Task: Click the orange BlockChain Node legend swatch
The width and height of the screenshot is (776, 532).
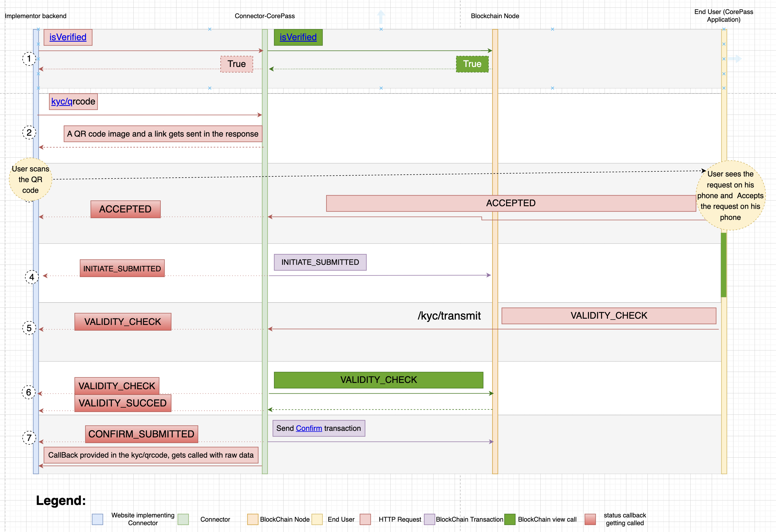Action: coord(253,519)
